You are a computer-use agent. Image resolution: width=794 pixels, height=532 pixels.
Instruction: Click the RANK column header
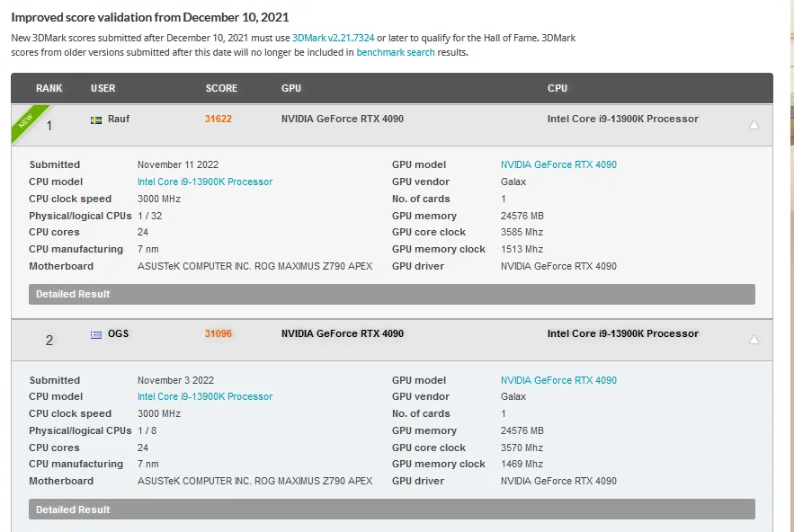coord(49,88)
